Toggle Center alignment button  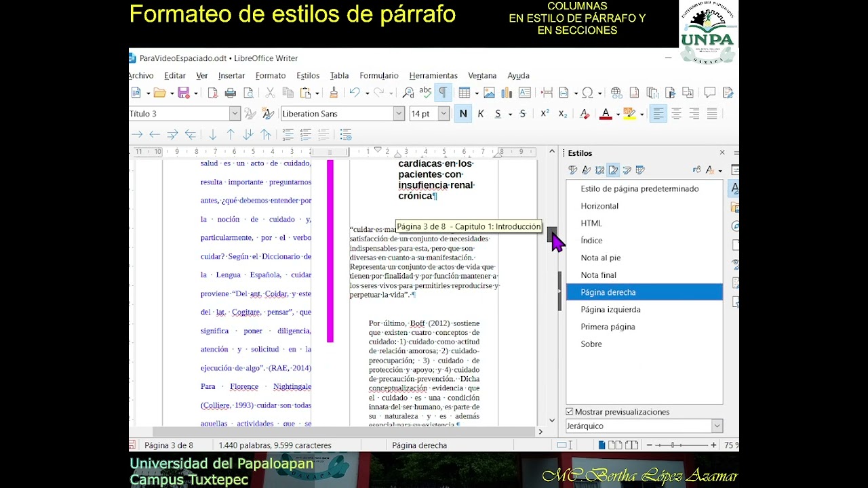tap(676, 114)
